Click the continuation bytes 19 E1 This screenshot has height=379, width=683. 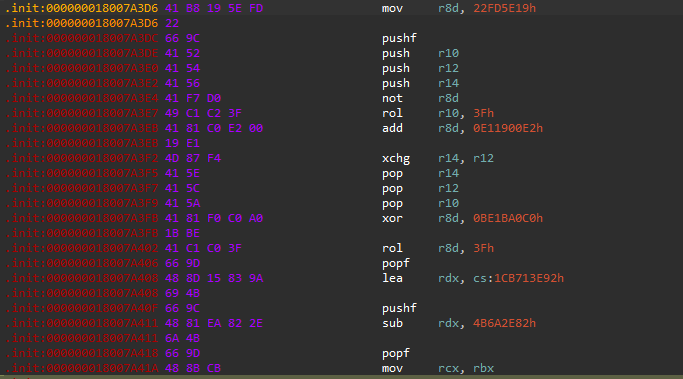(x=183, y=143)
